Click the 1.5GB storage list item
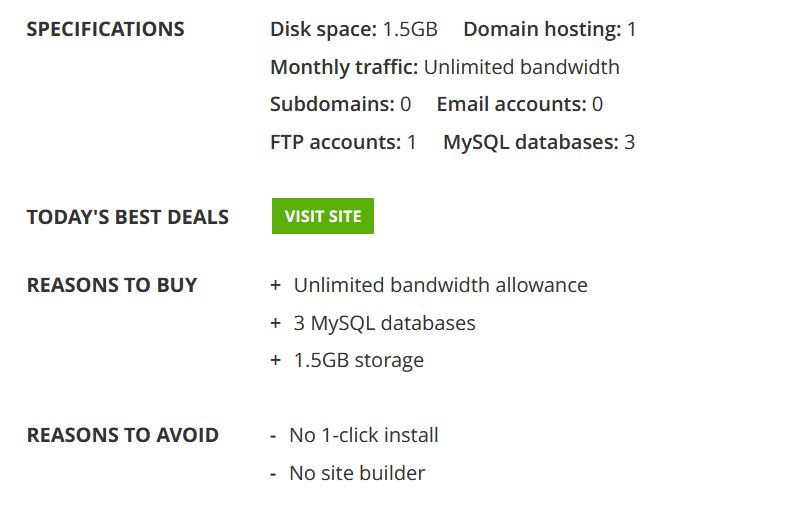Viewport: 789px width, 528px height. (359, 360)
